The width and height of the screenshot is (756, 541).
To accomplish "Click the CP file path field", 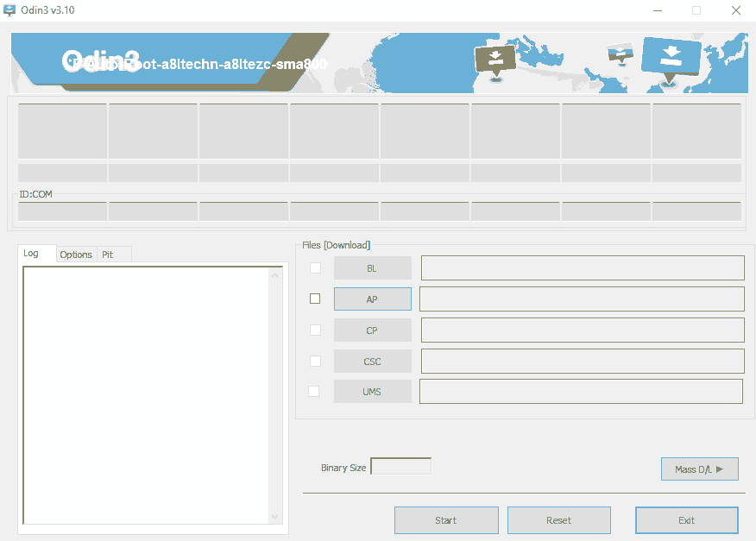I will pos(583,330).
